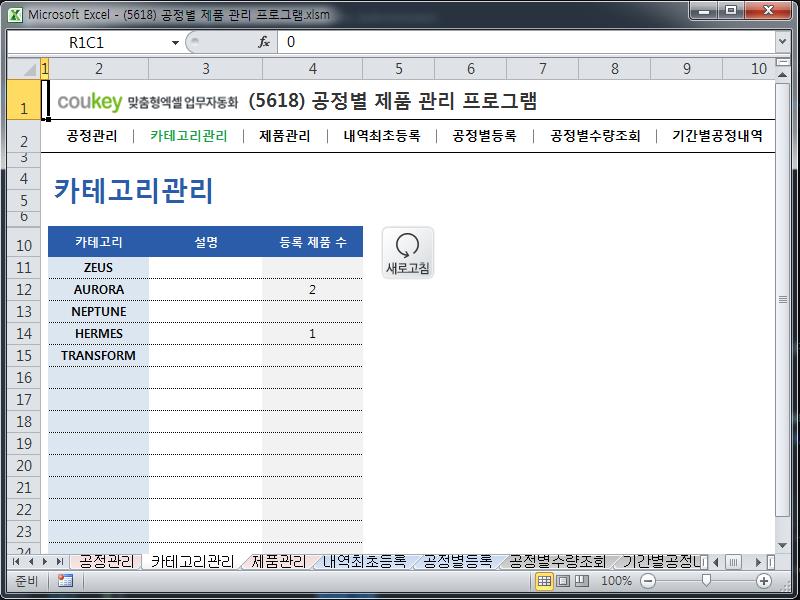
Task: Switch to Page Layout view
Action: [563, 581]
